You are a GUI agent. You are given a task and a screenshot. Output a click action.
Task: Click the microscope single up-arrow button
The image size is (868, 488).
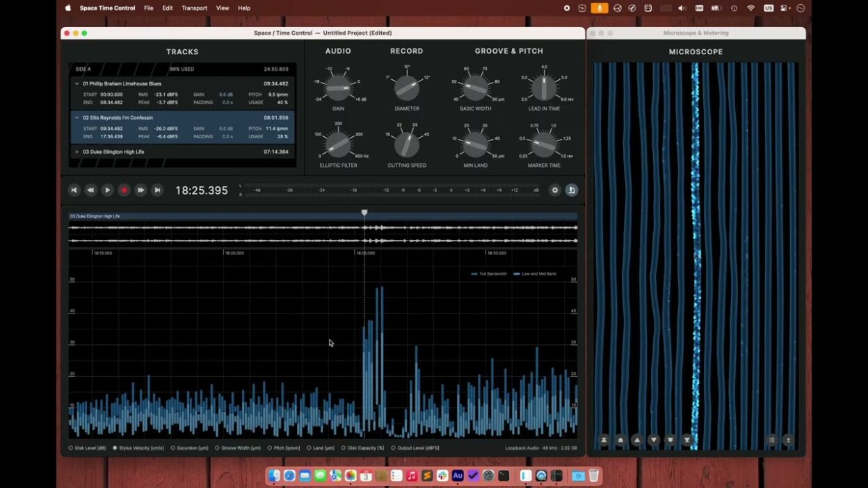coord(637,440)
